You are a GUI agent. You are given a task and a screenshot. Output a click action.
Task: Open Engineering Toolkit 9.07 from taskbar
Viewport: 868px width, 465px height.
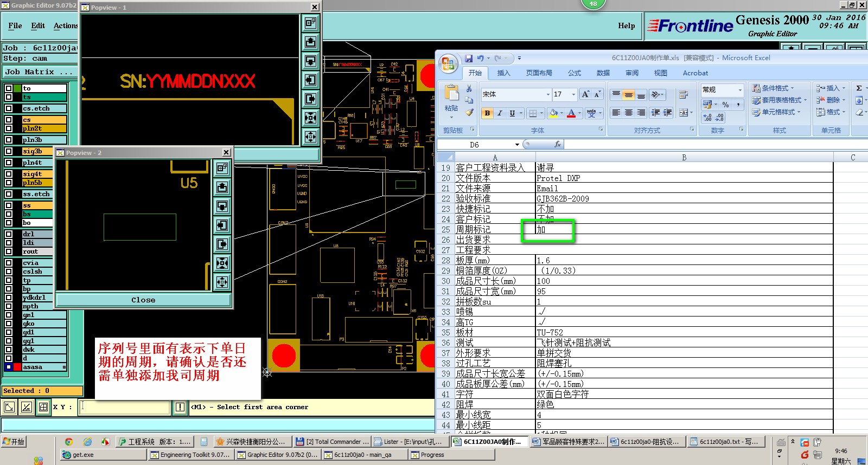point(190,455)
